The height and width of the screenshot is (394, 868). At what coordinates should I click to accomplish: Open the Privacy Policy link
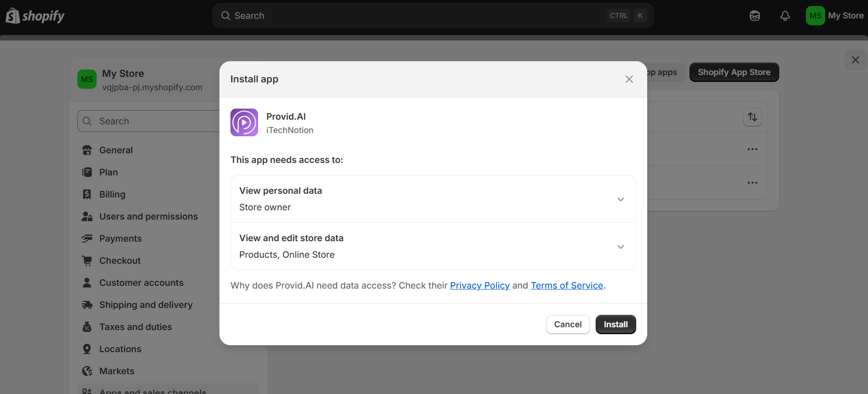tap(479, 285)
